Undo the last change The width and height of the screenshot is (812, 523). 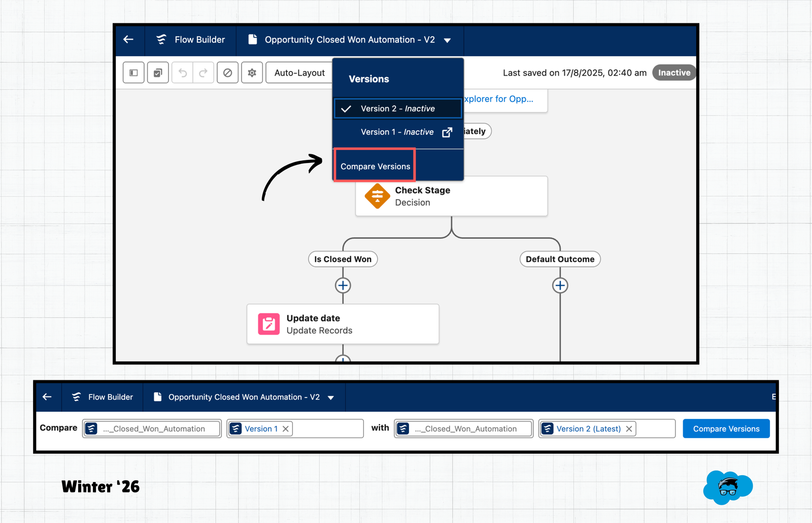click(182, 73)
